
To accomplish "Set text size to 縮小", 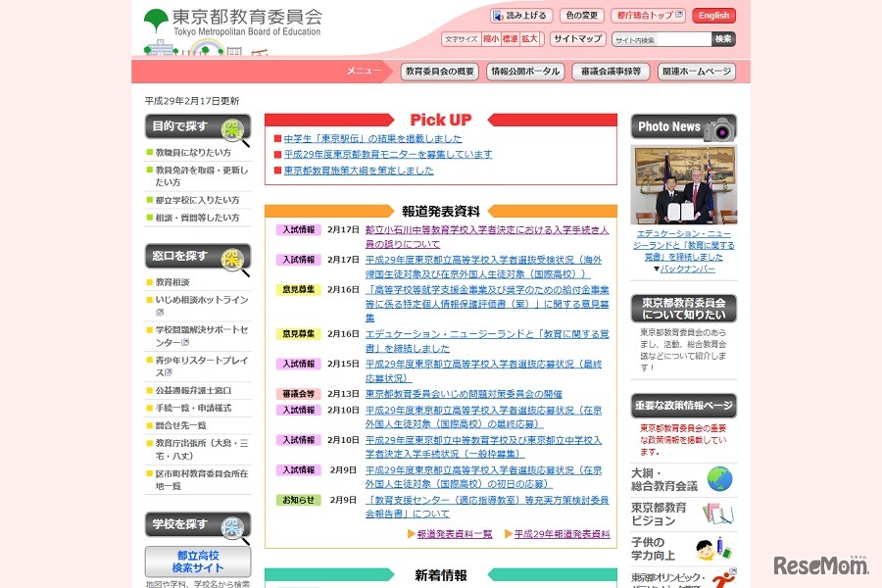I will tap(491, 39).
